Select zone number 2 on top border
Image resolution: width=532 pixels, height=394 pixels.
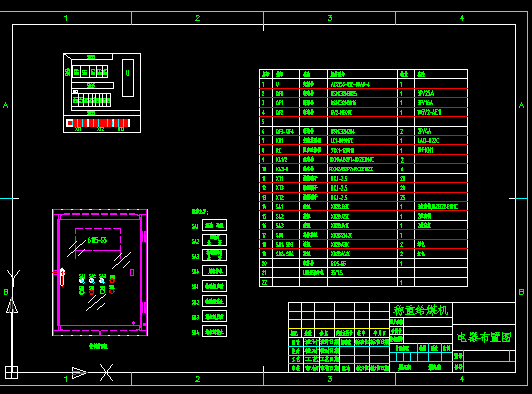[x=197, y=18]
